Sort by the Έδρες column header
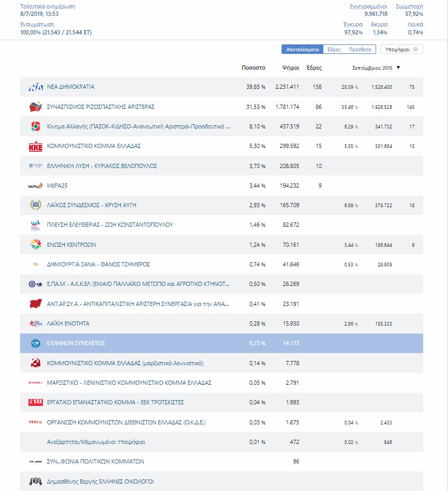This screenshot has width=448, height=491. click(314, 68)
